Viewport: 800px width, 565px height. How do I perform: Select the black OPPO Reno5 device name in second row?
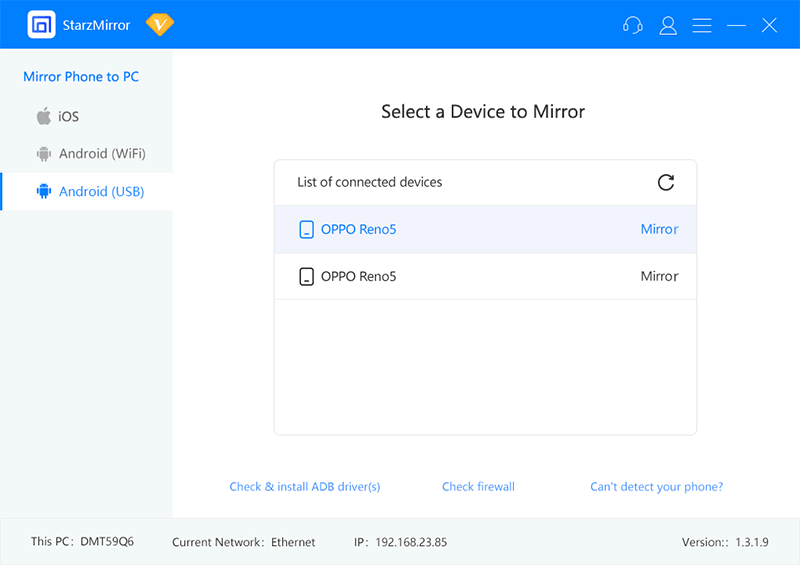click(359, 277)
